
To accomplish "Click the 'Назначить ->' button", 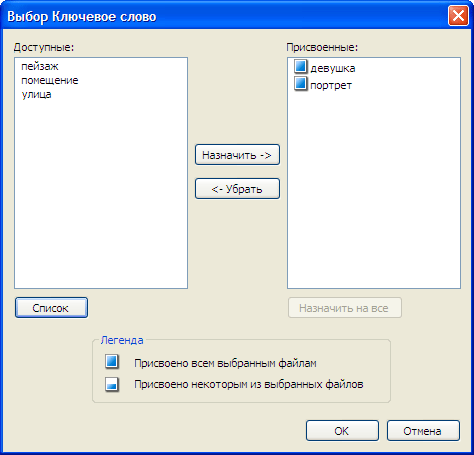I will tap(237, 155).
